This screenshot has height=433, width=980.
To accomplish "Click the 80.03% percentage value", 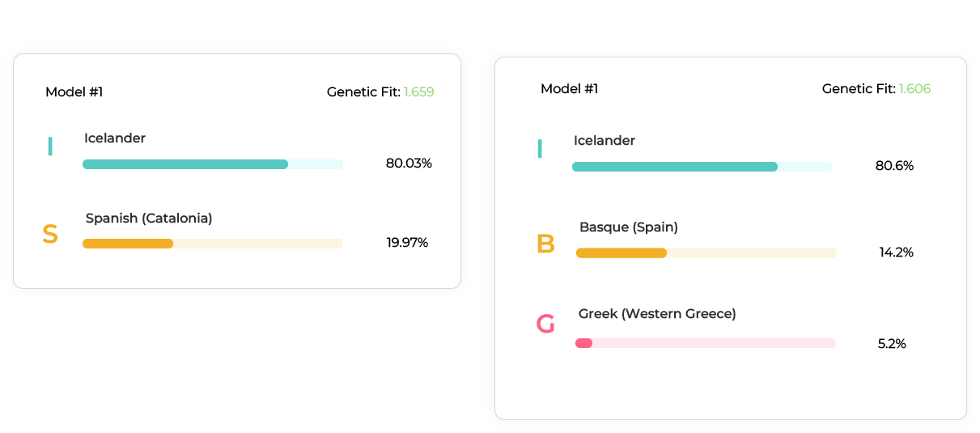I will (x=409, y=163).
